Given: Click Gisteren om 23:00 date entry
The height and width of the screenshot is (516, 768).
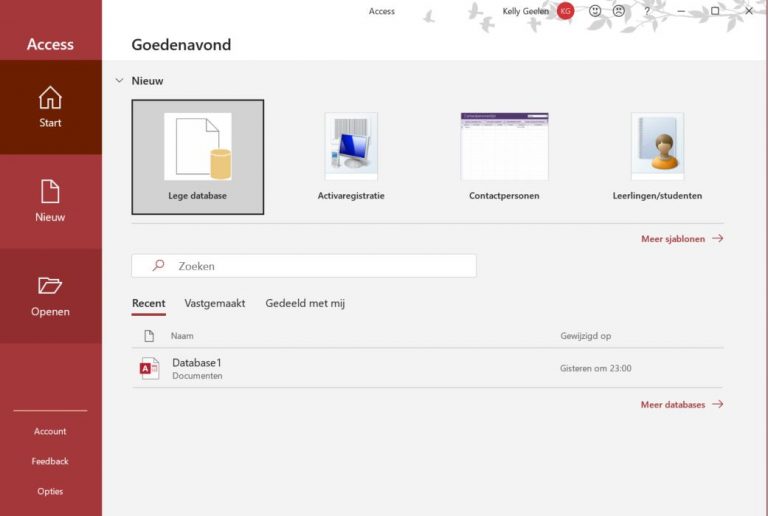Looking at the screenshot, I should [596, 368].
